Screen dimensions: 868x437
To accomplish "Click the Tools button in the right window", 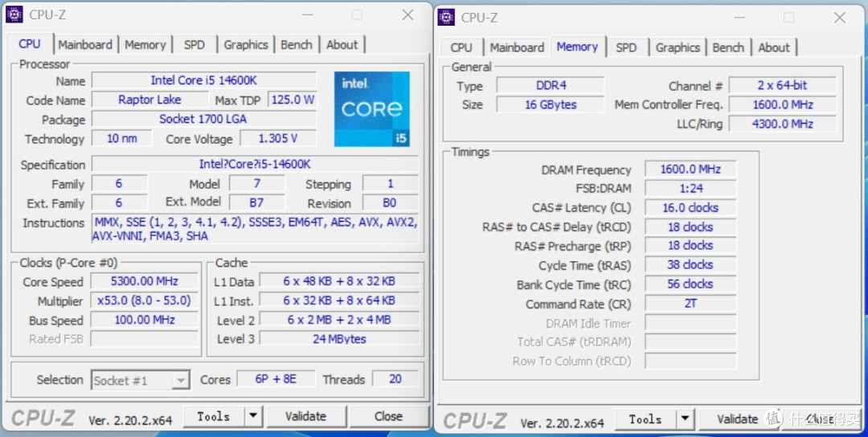I will pos(645,419).
